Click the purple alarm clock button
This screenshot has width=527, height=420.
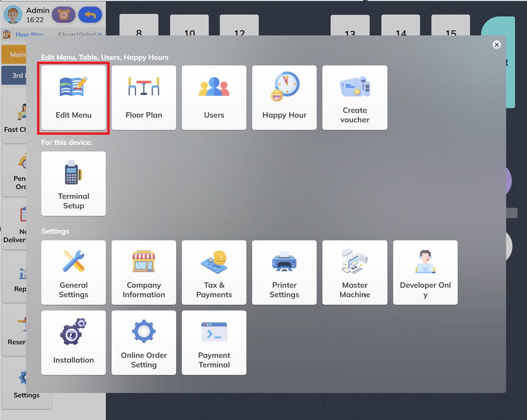tap(64, 15)
